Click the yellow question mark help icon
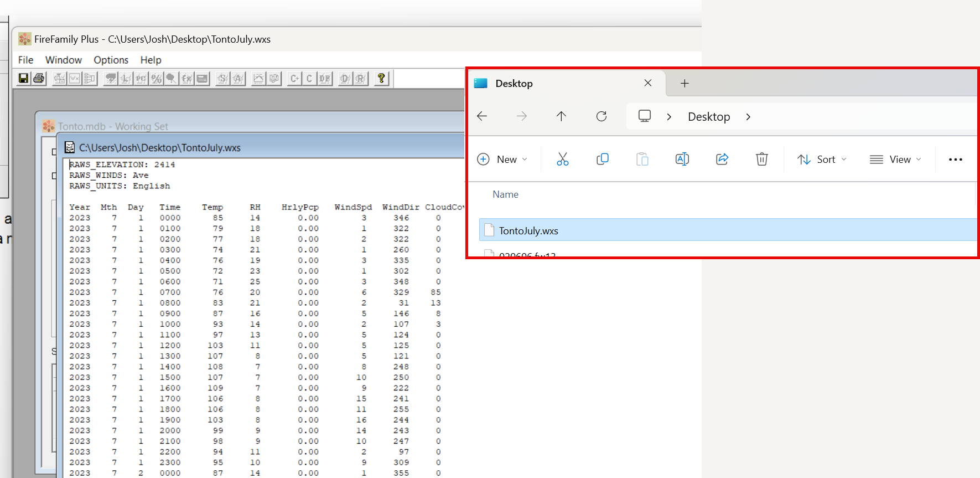980x478 pixels. 381,78
